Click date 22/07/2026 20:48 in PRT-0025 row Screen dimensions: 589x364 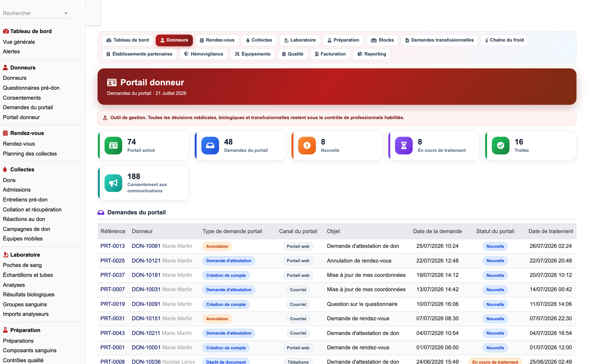[x=551, y=261]
